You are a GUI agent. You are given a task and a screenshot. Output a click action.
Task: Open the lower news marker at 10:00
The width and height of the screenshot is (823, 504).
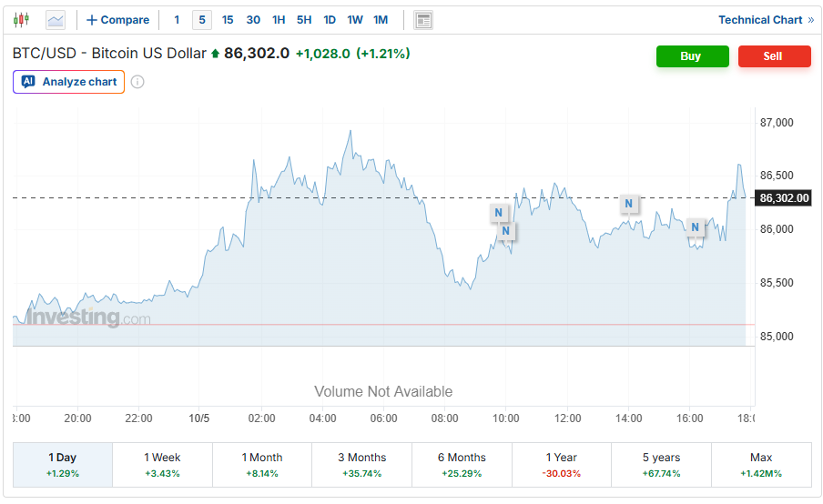[506, 231]
